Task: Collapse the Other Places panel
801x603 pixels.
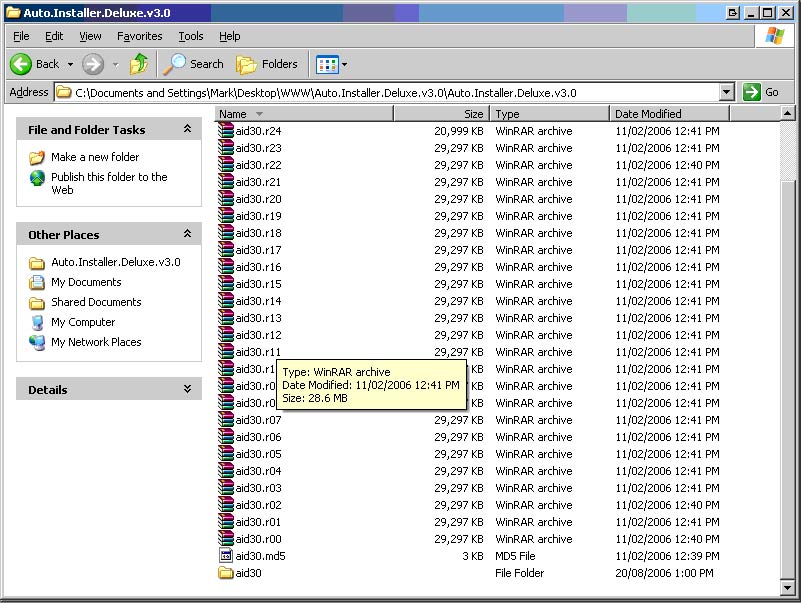Action: tap(187, 234)
